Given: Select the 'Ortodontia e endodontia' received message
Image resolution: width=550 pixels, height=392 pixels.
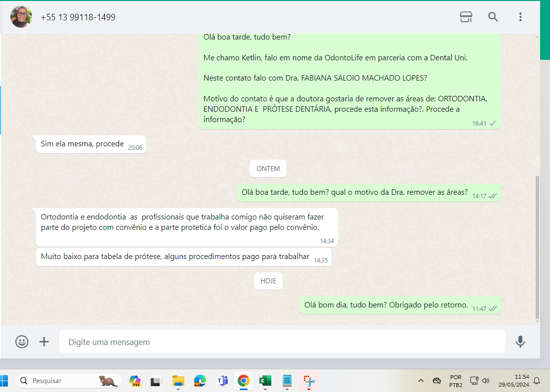Looking at the screenshot, I should (x=187, y=227).
